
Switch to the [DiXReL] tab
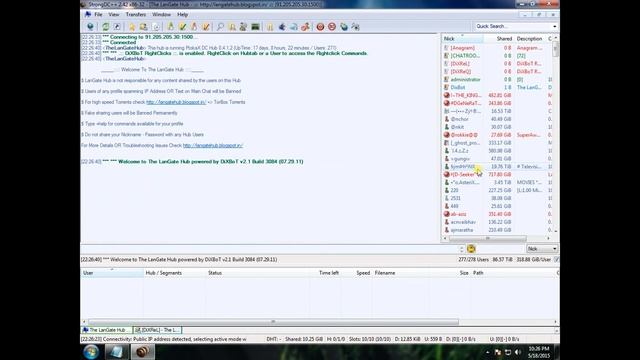tap(157, 330)
